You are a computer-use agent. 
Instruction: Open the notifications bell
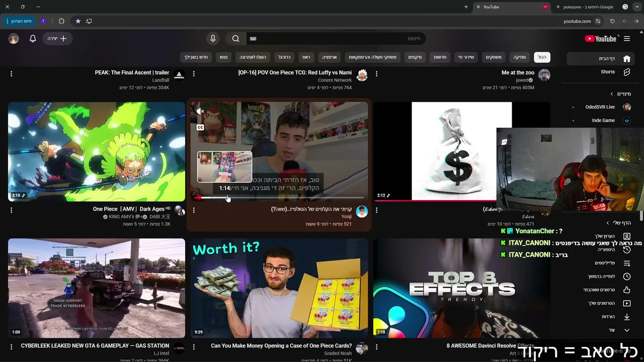33,39
